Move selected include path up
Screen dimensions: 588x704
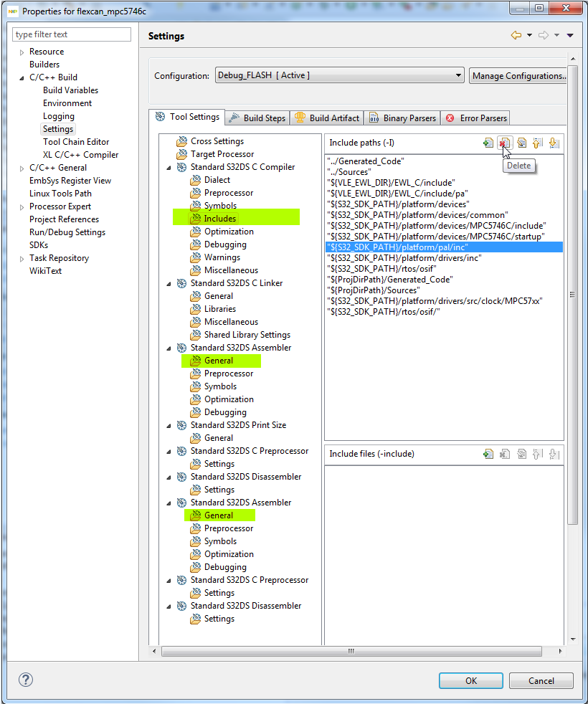tap(537, 143)
